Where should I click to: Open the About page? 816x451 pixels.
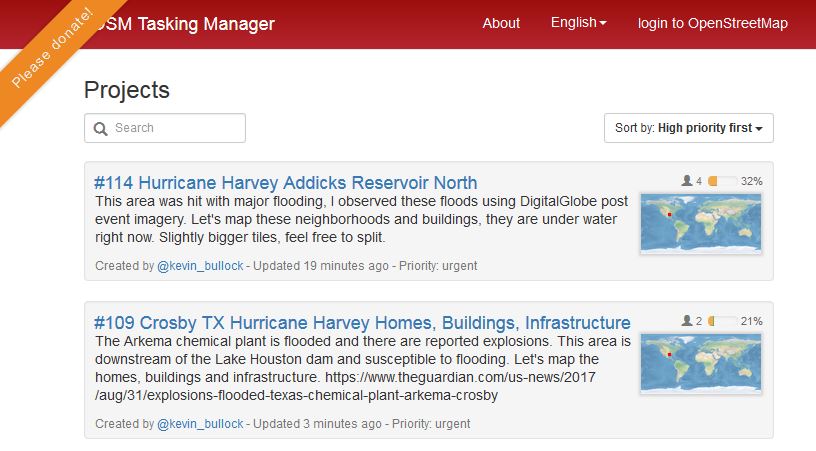(501, 23)
